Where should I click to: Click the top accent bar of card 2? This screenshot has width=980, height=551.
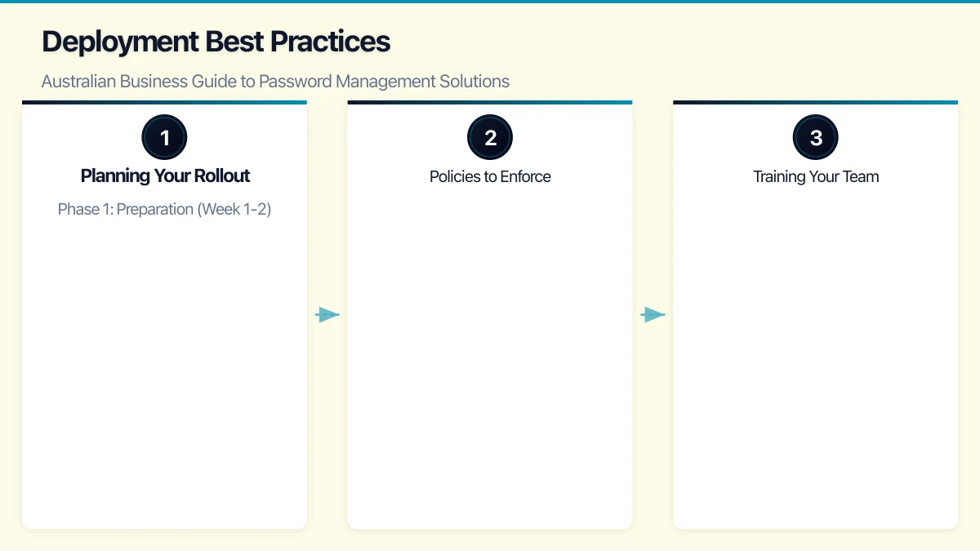[x=490, y=103]
